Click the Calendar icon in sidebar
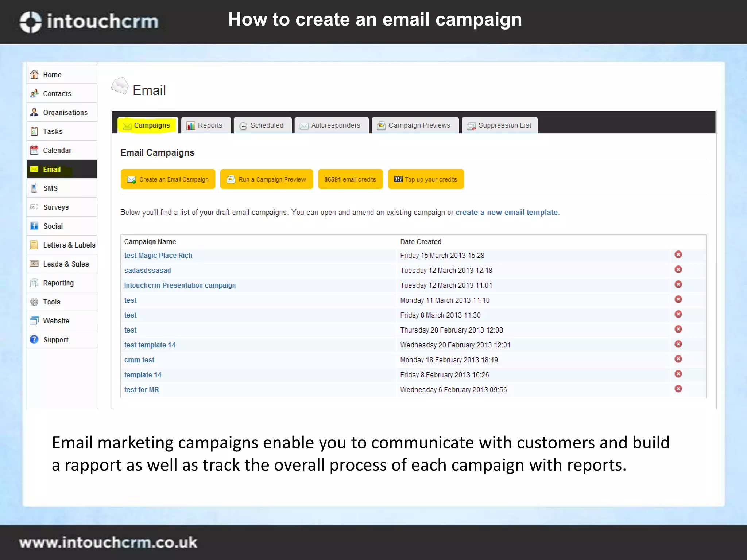The image size is (747, 560). (34, 150)
